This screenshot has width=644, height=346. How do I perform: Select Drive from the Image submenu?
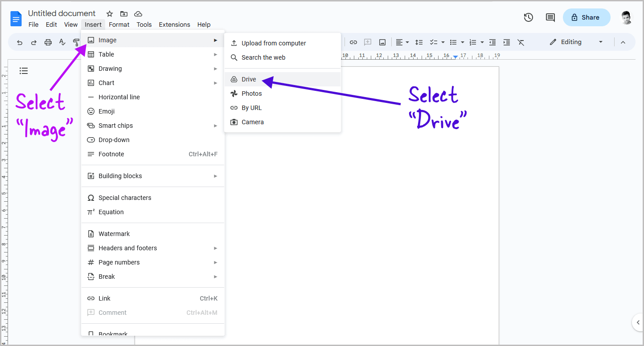(249, 79)
